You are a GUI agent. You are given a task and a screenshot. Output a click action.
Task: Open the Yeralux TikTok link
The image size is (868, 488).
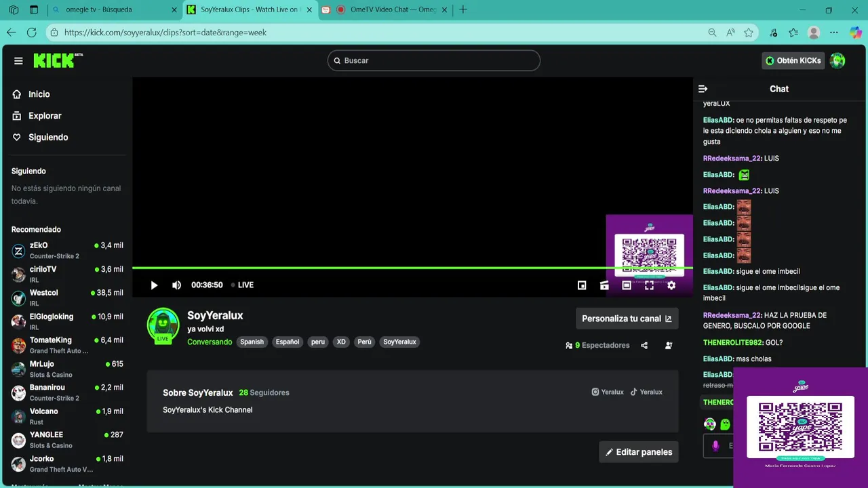[x=646, y=392]
